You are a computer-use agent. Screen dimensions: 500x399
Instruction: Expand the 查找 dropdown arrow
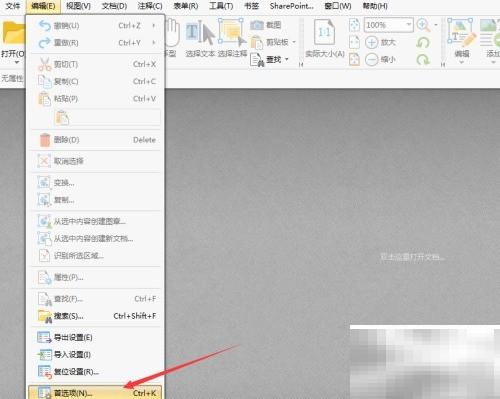pyautogui.click(x=287, y=60)
